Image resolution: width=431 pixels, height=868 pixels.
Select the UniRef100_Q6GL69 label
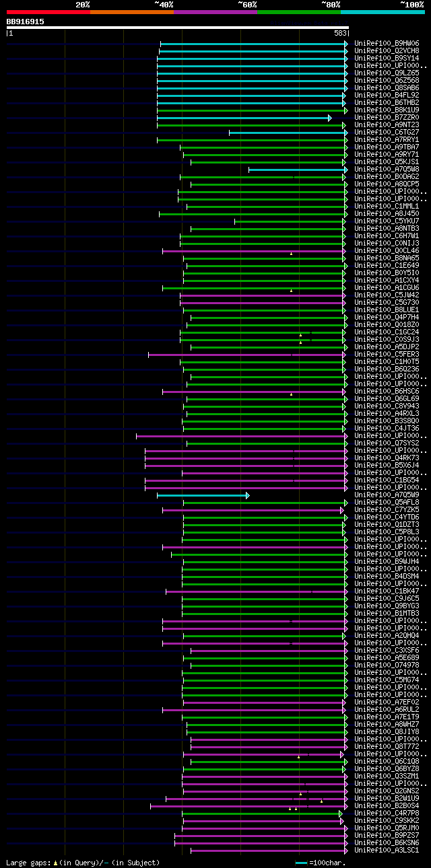pos(386,398)
